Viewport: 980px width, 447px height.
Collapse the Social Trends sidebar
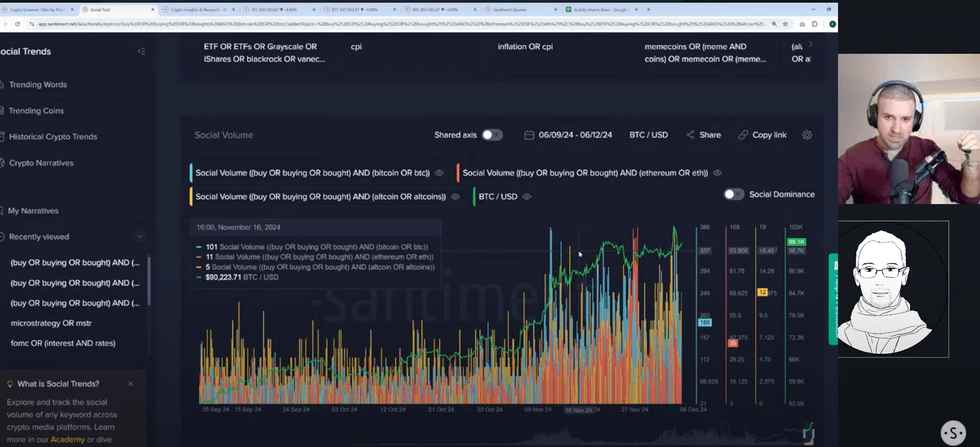point(142,52)
